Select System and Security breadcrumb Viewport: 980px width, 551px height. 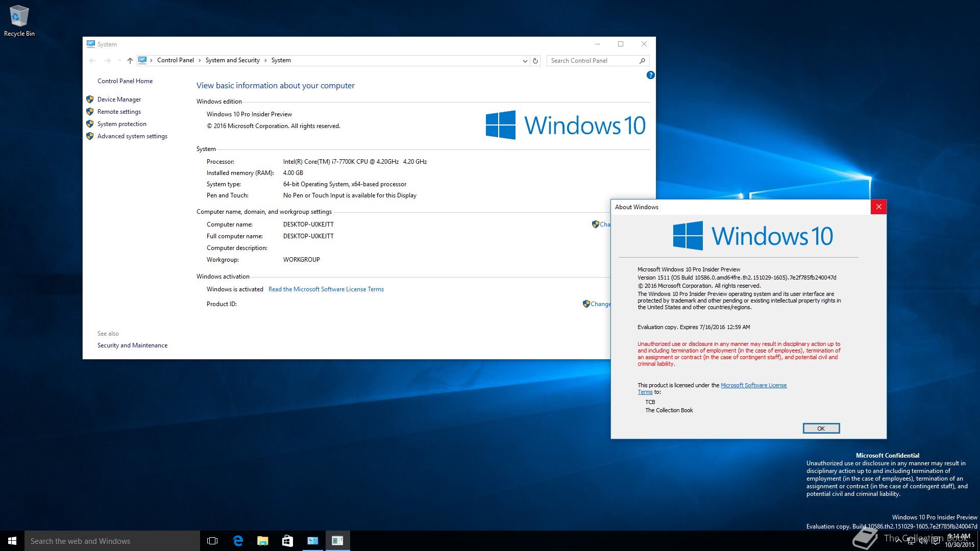(x=232, y=60)
